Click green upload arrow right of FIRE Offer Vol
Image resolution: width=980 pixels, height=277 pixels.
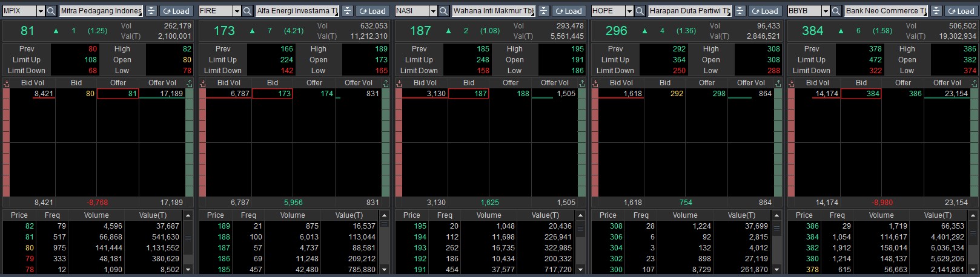click(385, 83)
